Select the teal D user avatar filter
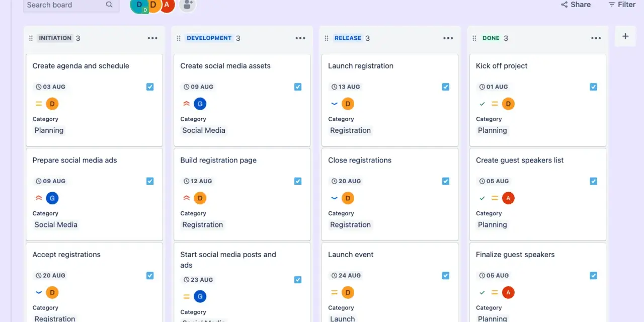Screen dimensions: 644x322 [x=139, y=5]
